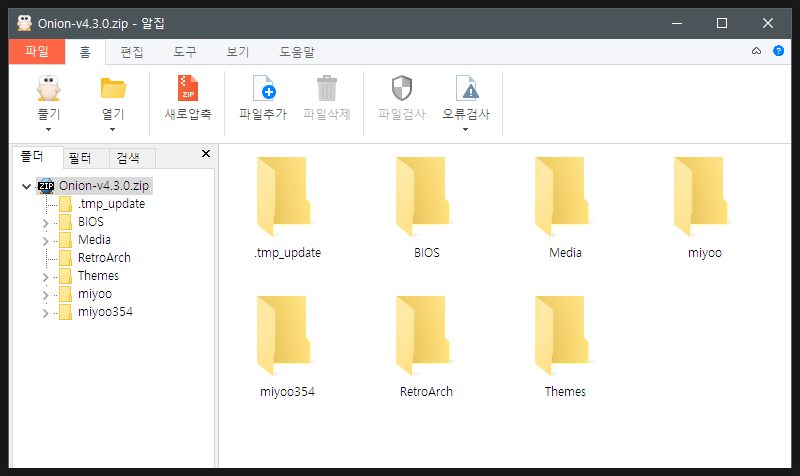
Task: Click the 오류검사 warning icon
Action: [466, 88]
